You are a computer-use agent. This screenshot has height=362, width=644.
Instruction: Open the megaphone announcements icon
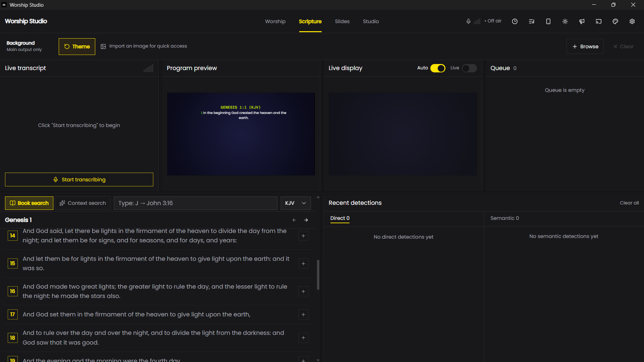[x=582, y=21]
